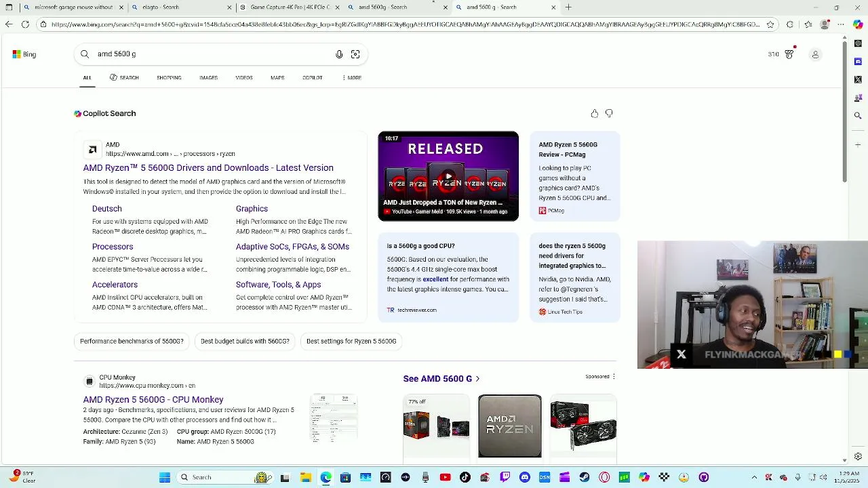The image size is (868, 488).
Task: Open Opera icon in taskbar
Action: [x=604, y=477]
